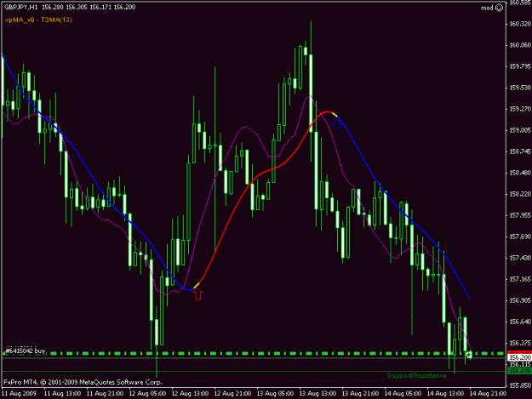
Task: Click the 157.690 price scale value
Action: pyautogui.click(x=520, y=237)
